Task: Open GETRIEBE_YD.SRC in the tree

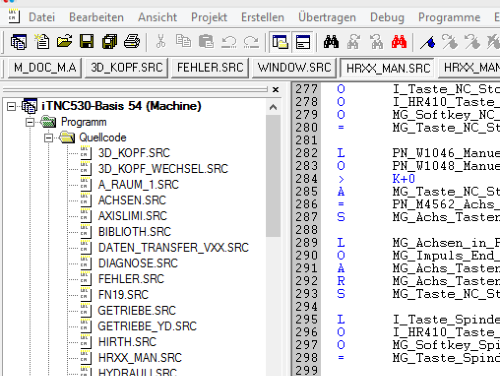Action: click(147, 326)
